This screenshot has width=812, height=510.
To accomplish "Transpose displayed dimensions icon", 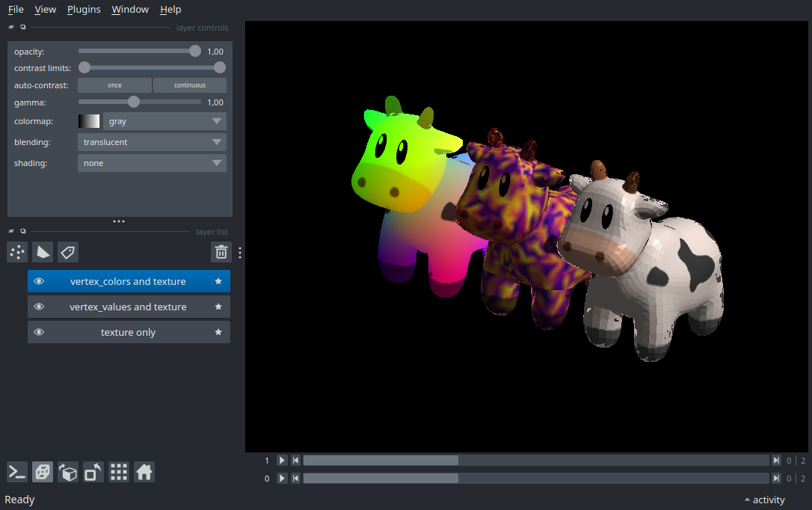I will (x=93, y=472).
